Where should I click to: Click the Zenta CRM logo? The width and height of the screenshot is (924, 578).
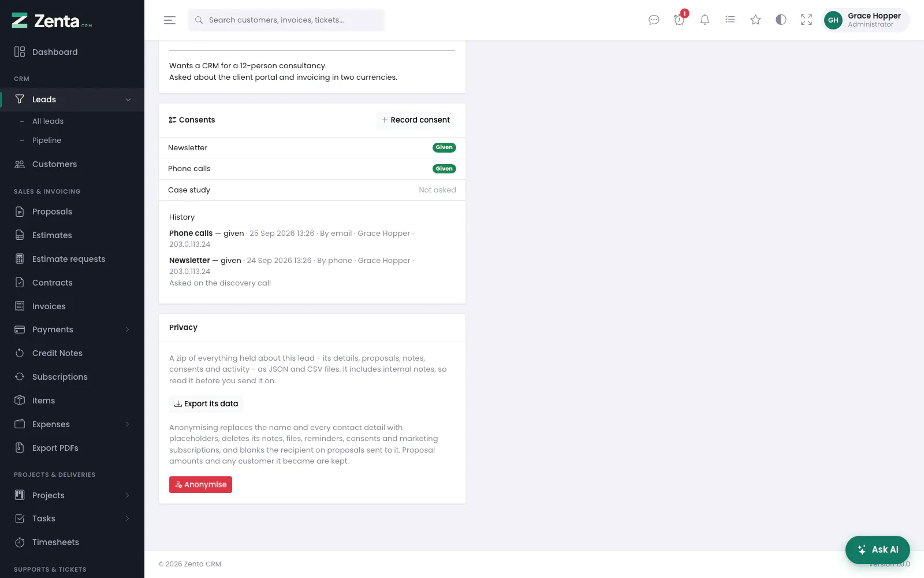point(52,21)
